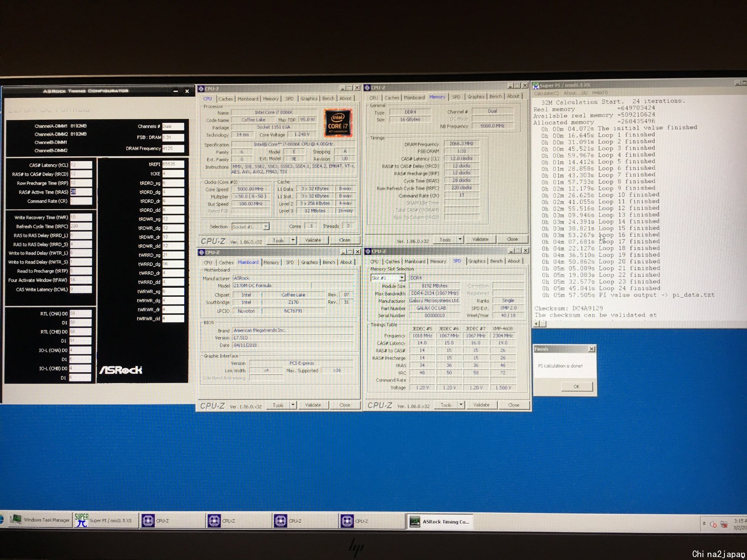Switch to Memory tab in SPD window
The height and width of the screenshot is (560, 747).
click(x=438, y=261)
